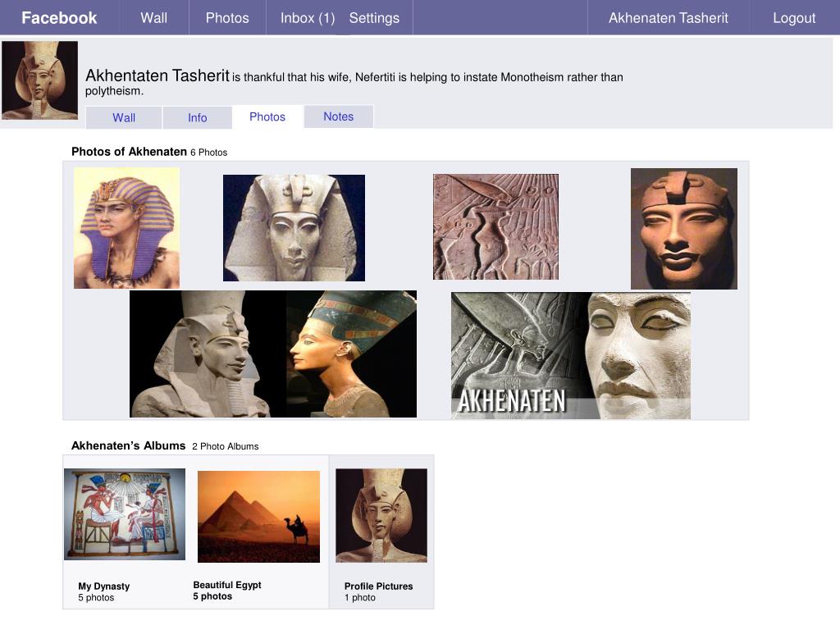This screenshot has width=840, height=630.
Task: Open the brown sculpted face close-up photo
Action: [x=683, y=229]
